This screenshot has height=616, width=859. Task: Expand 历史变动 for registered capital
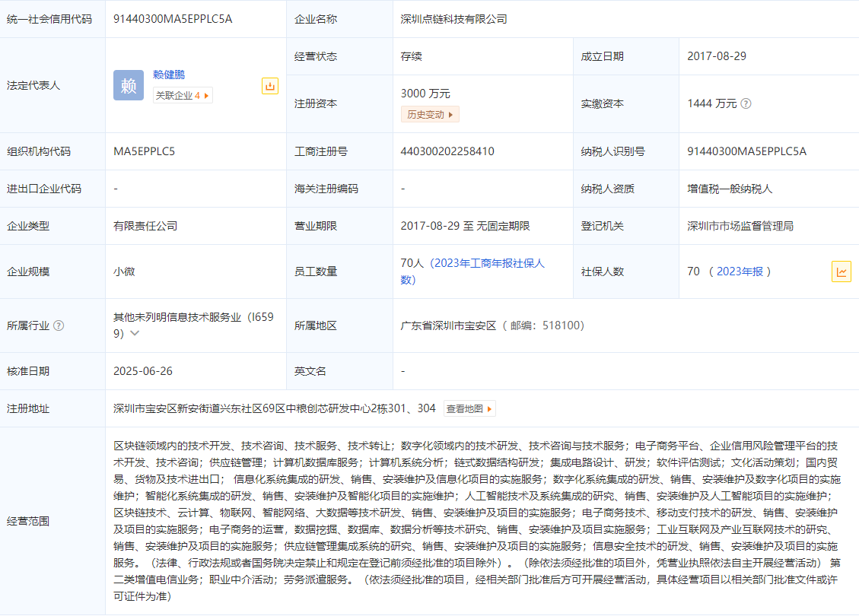pyautogui.click(x=430, y=114)
